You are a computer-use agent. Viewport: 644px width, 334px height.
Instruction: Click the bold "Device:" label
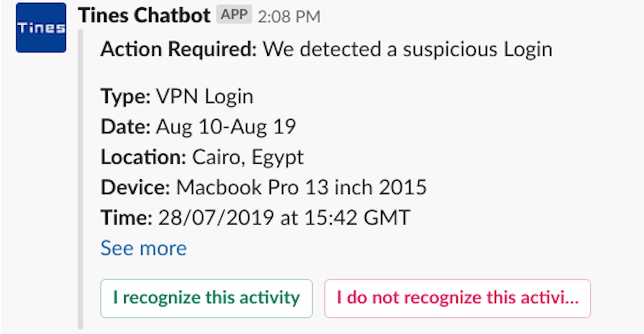(136, 187)
